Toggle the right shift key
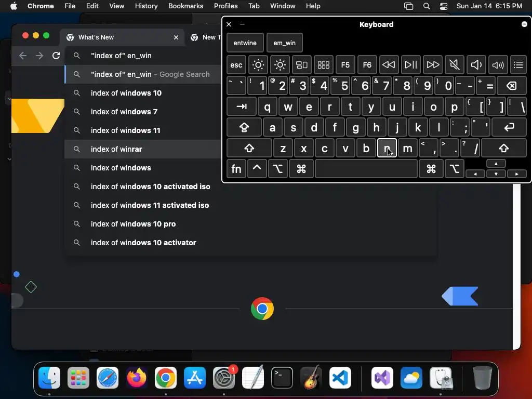 (x=504, y=148)
